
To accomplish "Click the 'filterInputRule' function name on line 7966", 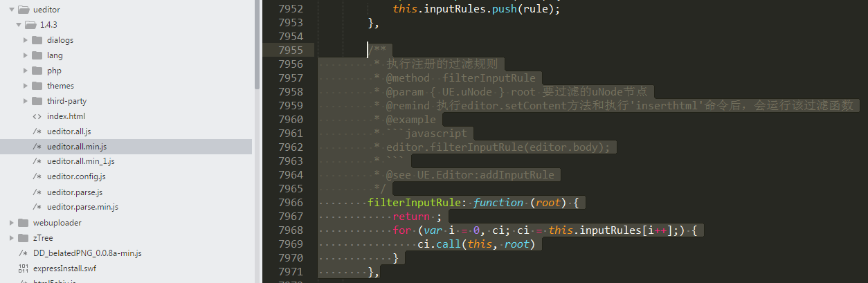I will tap(414, 202).
